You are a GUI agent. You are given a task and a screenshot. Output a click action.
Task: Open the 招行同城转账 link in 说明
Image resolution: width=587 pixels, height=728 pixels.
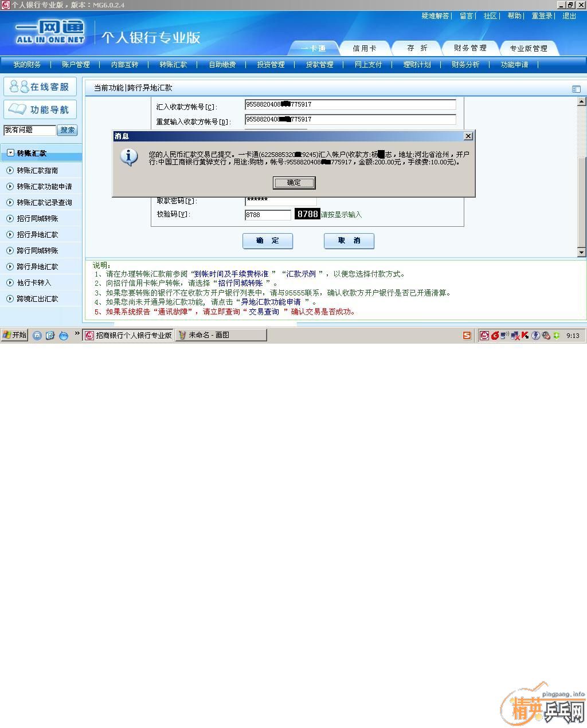click(241, 284)
